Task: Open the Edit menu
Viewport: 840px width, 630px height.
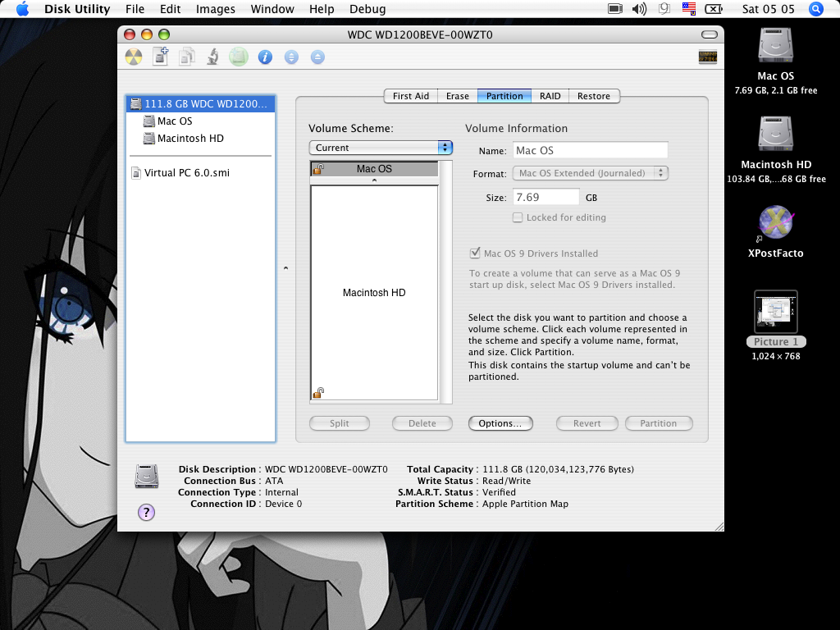Action: 171,9
